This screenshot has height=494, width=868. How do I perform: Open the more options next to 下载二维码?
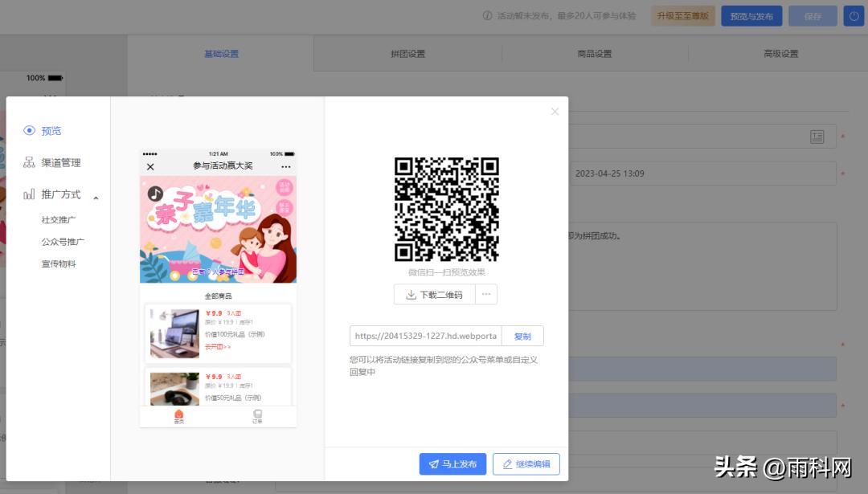coord(486,294)
